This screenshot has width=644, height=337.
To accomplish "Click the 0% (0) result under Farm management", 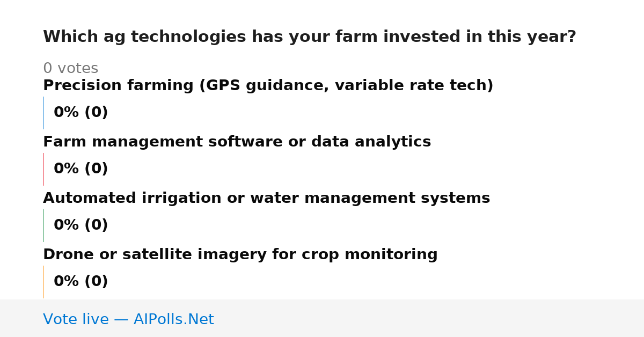I will [80, 169].
